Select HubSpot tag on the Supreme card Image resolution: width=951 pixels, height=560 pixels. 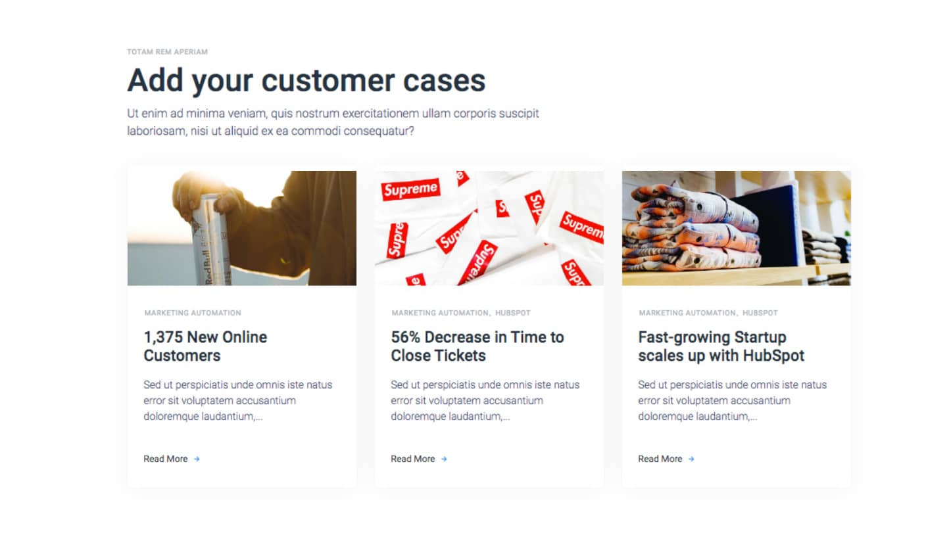[x=512, y=313]
